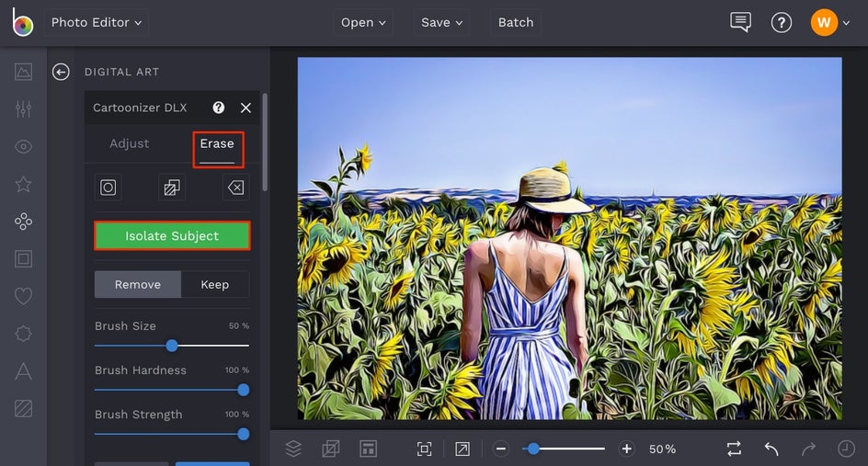Open Layers panel from bottom toolbar
868x466 pixels.
coord(293,449)
